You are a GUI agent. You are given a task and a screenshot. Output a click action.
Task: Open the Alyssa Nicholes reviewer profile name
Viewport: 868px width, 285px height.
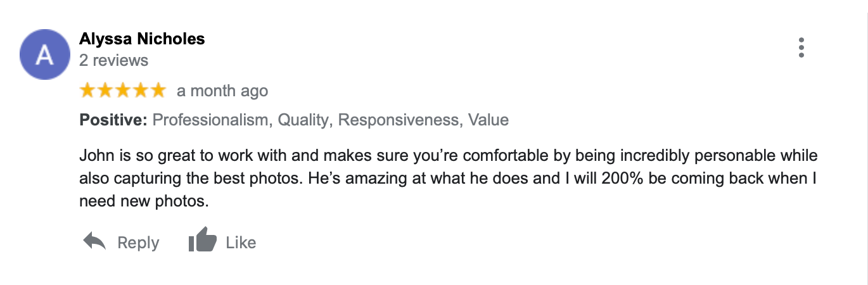[x=142, y=39]
